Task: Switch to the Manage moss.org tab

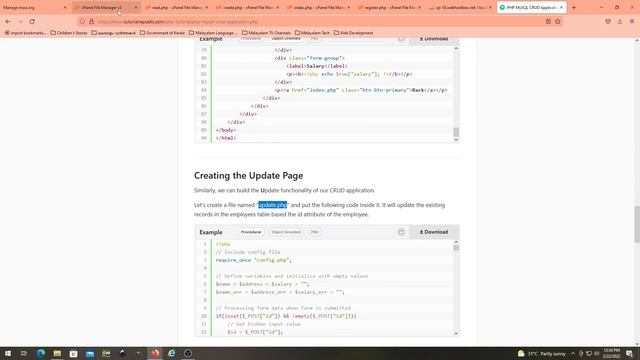Action: pos(35,7)
